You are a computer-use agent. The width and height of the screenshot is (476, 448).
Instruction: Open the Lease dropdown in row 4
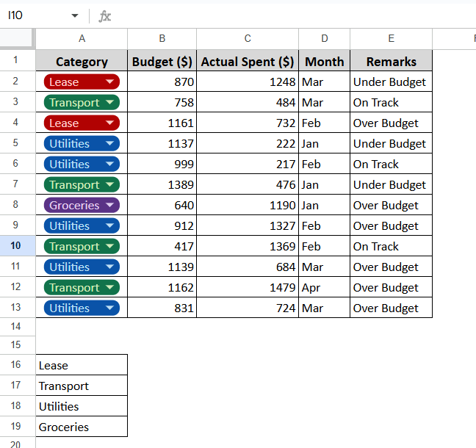tap(109, 123)
